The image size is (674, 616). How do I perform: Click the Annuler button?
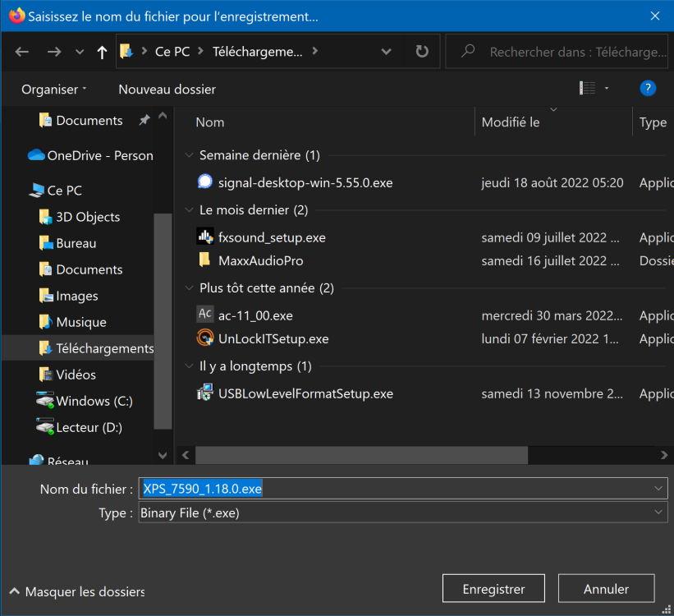(x=606, y=589)
